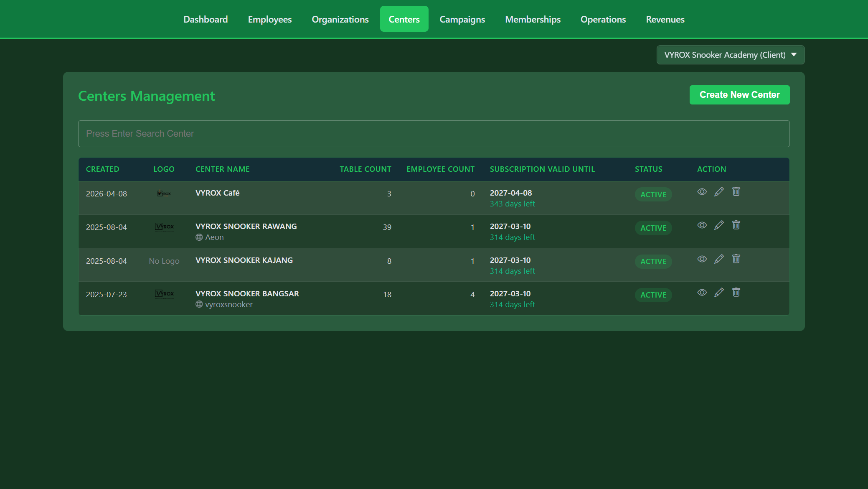The image size is (868, 489).
Task: Click the No Logo placeholder for KAJANG
Action: pyautogui.click(x=164, y=261)
